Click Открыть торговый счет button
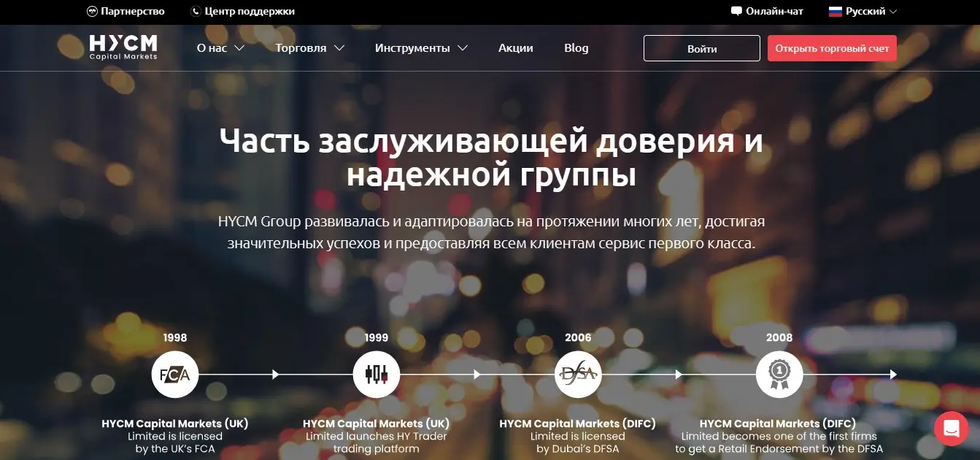Viewport: 980px width, 460px height. coord(832,48)
